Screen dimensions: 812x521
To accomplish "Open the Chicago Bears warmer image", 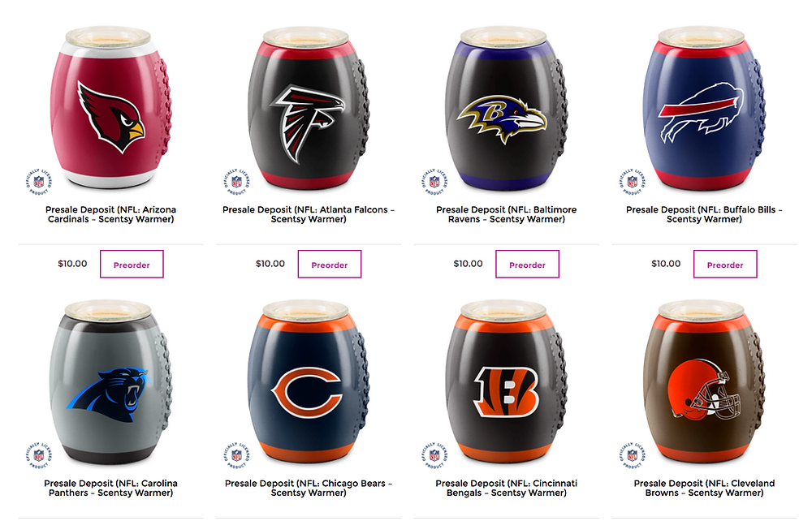I will click(x=309, y=383).
